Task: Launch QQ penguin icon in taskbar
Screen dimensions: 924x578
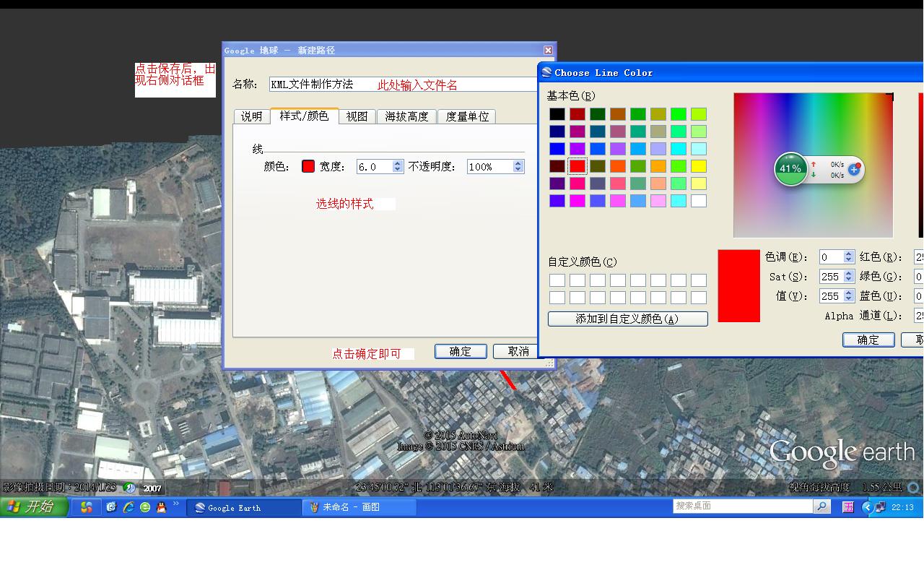Action: click(x=161, y=507)
